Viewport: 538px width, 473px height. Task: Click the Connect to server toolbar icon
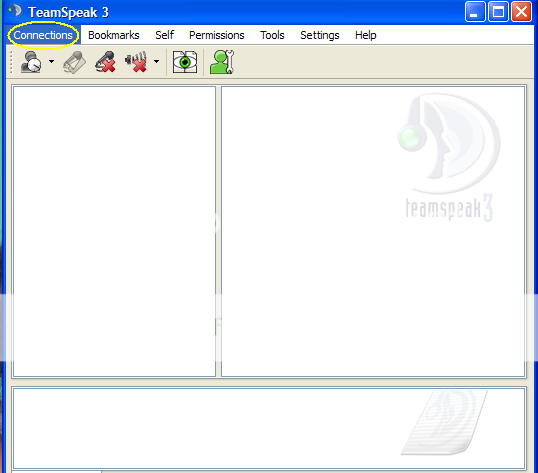(x=31, y=62)
